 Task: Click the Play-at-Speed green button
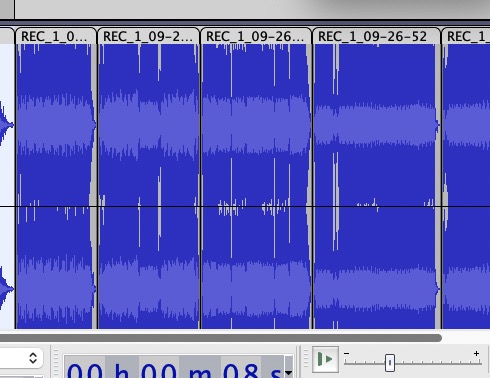pyautogui.click(x=325, y=359)
